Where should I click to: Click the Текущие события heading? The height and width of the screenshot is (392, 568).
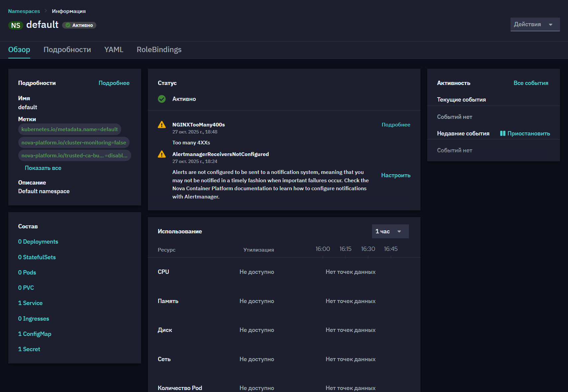click(x=461, y=100)
